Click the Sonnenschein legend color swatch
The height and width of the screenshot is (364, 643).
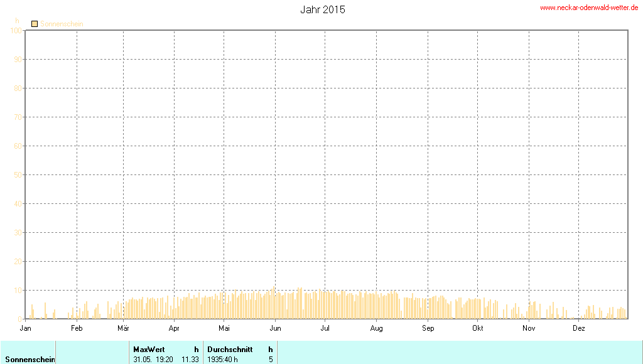35,24
